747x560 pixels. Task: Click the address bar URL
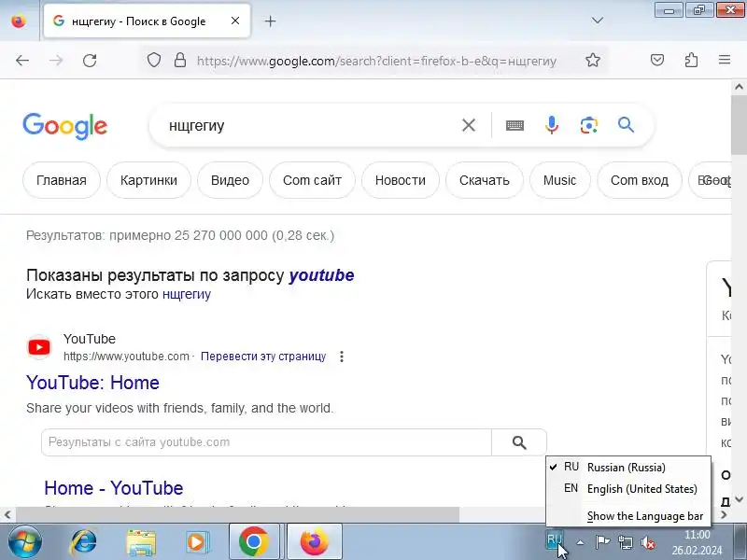[x=376, y=61]
